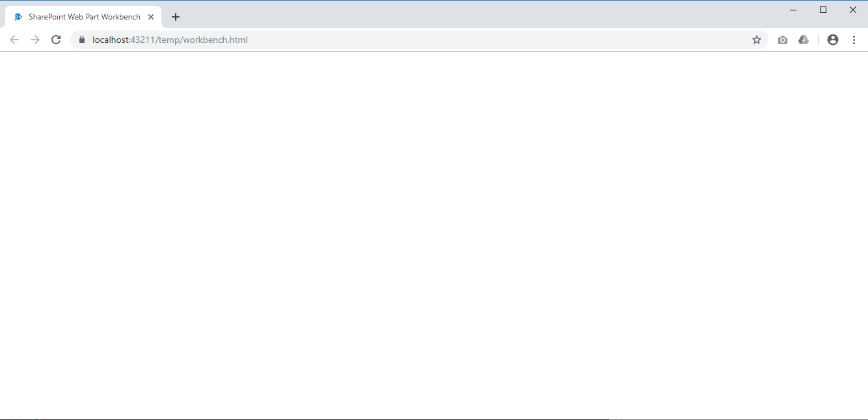Screen dimensions: 868x420
Task: Click the browser profile avatar icon
Action: (833, 40)
